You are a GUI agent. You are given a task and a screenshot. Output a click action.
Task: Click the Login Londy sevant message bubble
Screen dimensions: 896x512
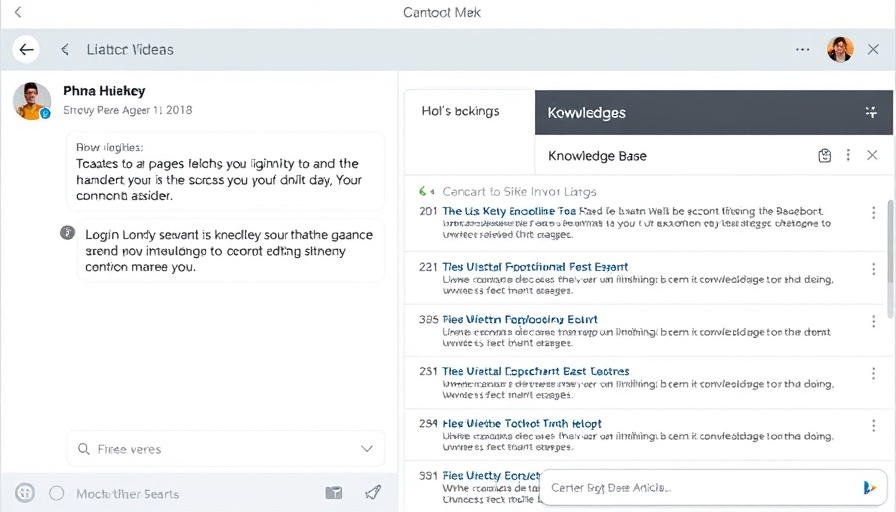[230, 250]
